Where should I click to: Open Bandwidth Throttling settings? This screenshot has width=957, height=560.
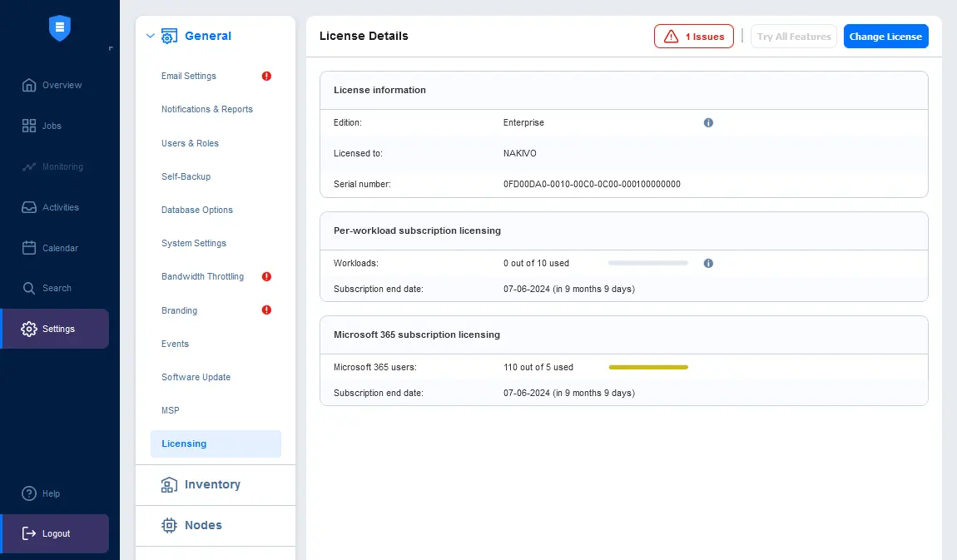pos(202,277)
